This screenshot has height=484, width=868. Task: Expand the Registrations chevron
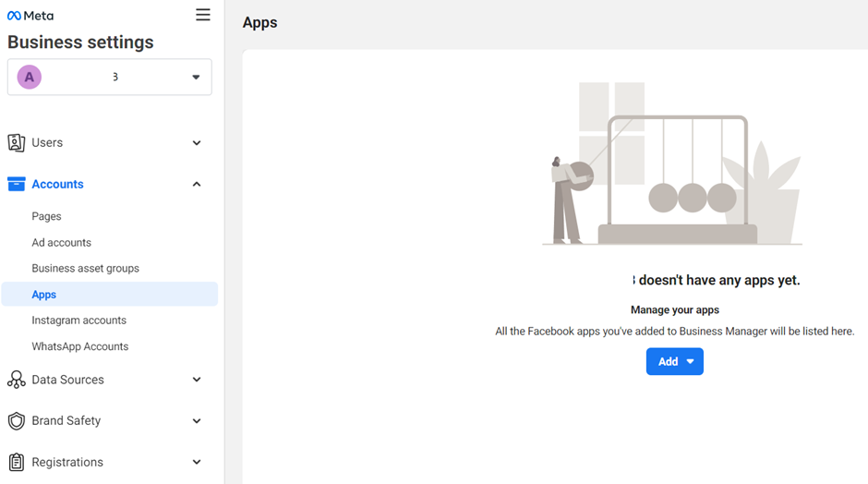point(197,462)
